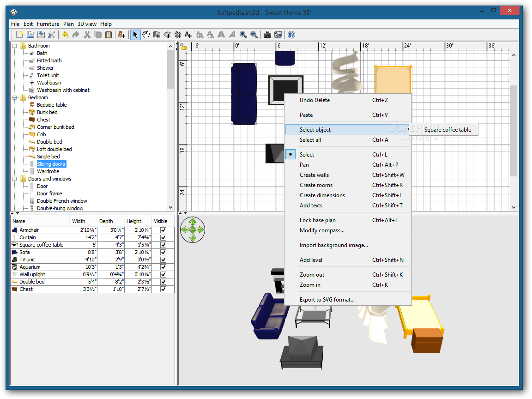Open the Edit menu
The width and height of the screenshot is (532, 399).
(28, 24)
